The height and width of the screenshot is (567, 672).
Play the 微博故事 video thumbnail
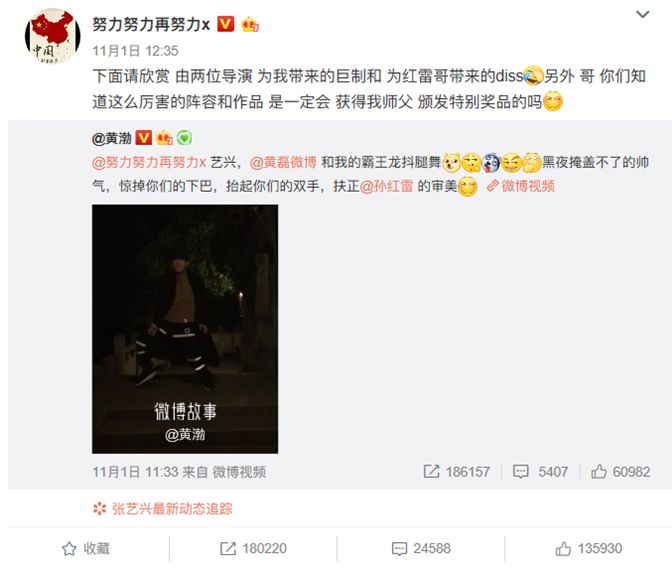pos(185,329)
